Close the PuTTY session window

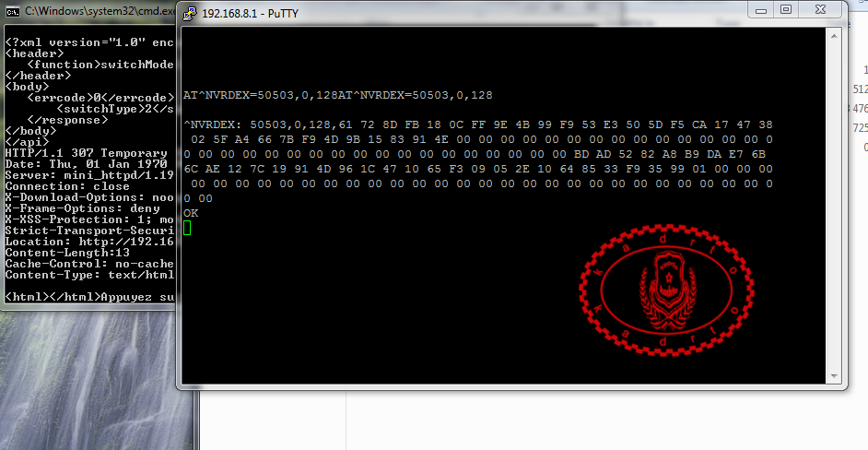pyautogui.click(x=821, y=10)
